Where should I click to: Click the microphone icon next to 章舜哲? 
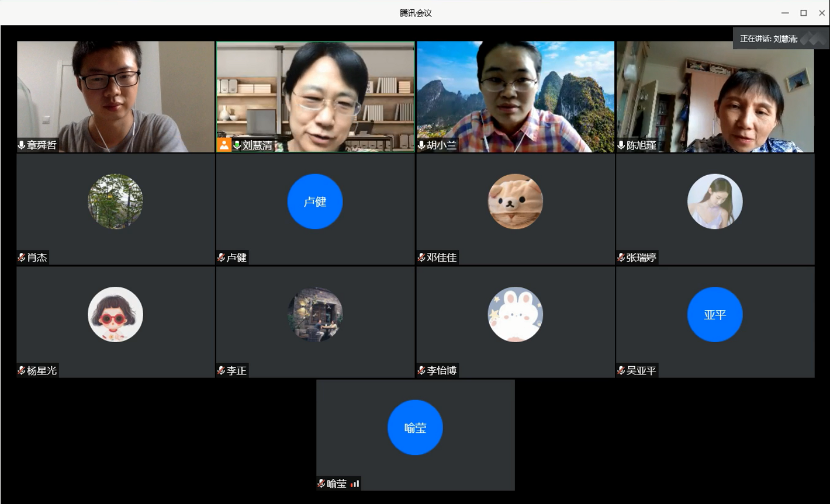(x=22, y=145)
